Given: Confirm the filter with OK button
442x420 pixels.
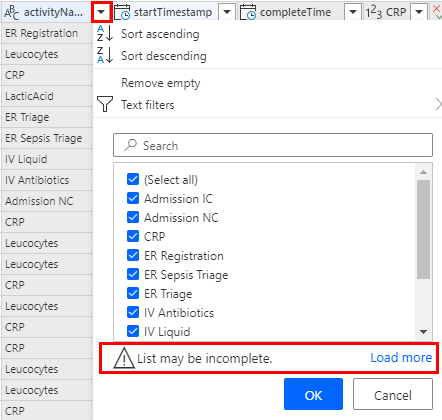Looking at the screenshot, I should [x=313, y=394].
